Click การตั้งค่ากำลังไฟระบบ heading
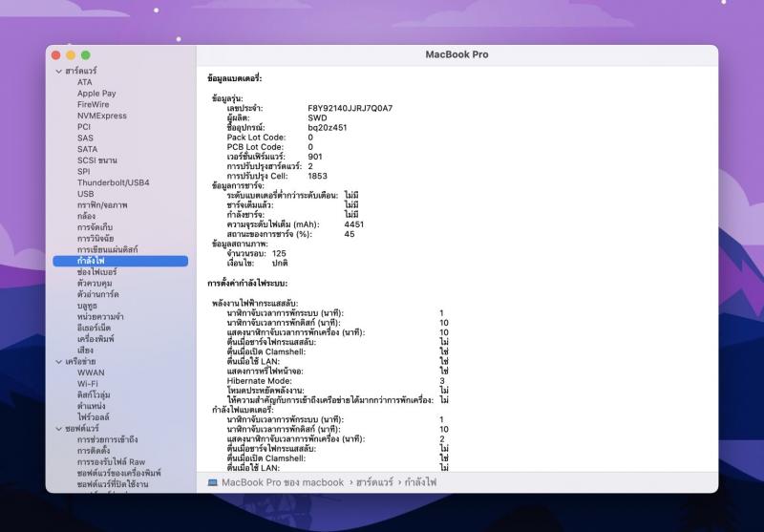764x532 pixels. pos(247,283)
